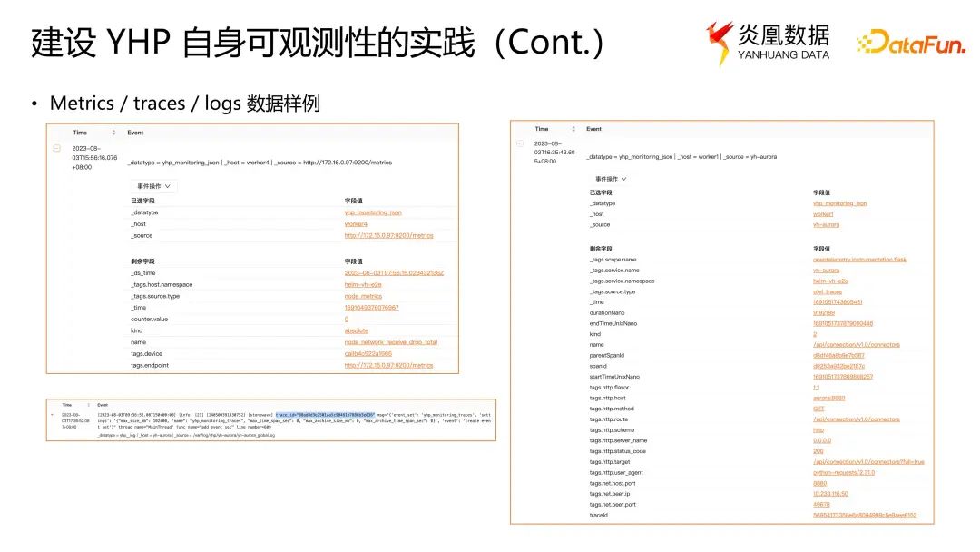Click the tags.http.flavor field name
The image size is (980, 552).
[x=609, y=388]
